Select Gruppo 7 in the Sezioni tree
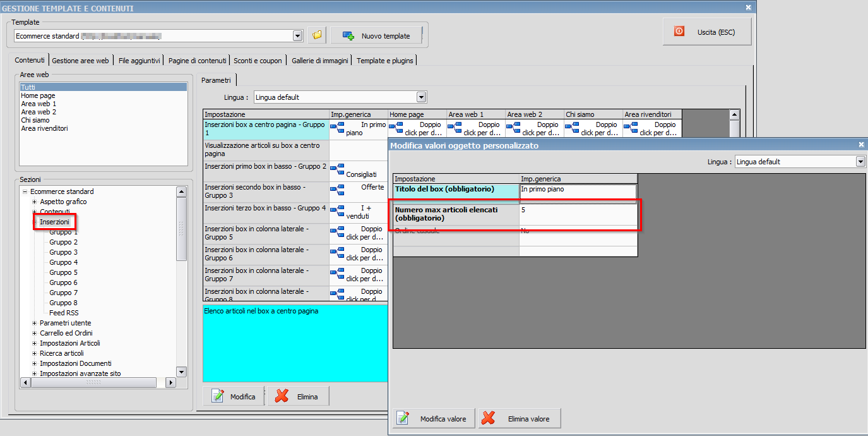868x436 pixels. tap(64, 293)
